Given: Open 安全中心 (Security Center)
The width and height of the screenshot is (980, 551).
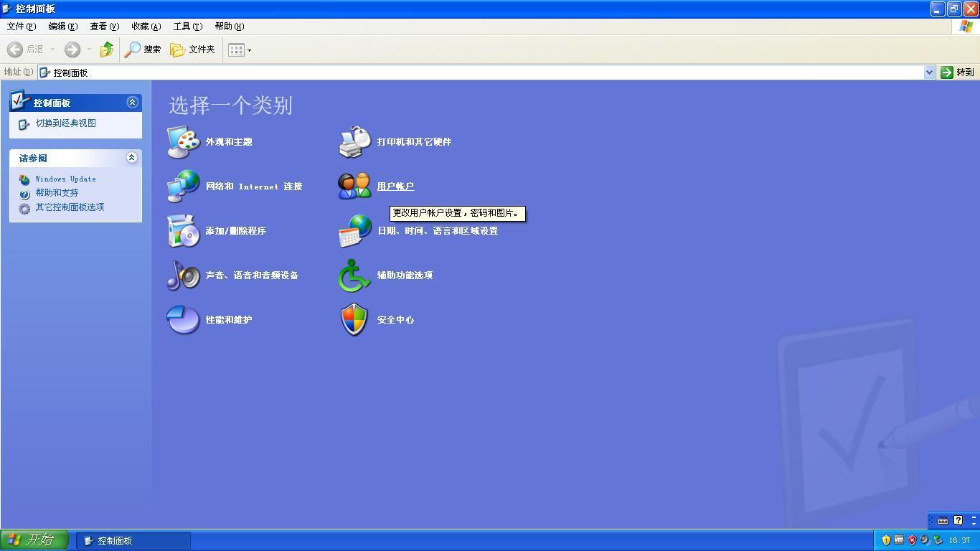Looking at the screenshot, I should 396,319.
